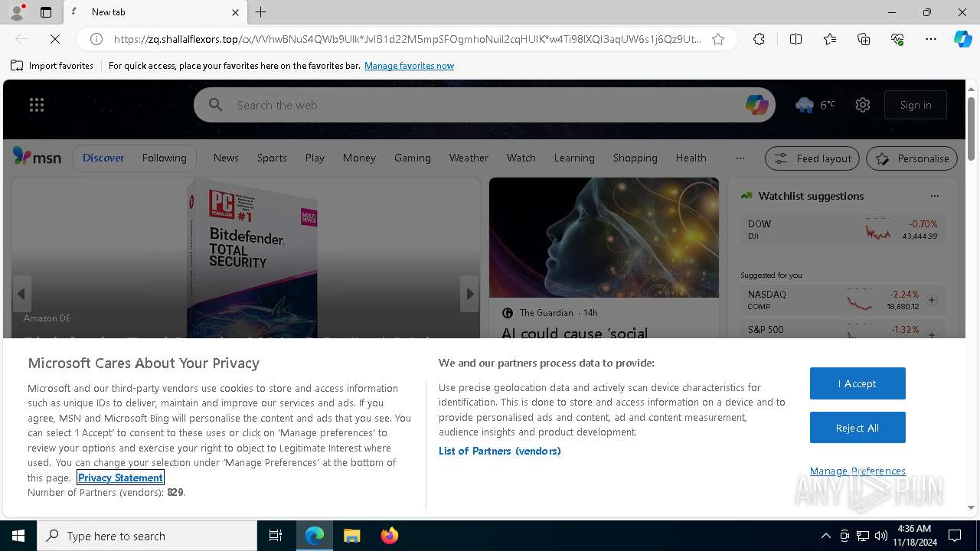View site information for this address
This screenshot has height=551, width=980.
coord(96,39)
